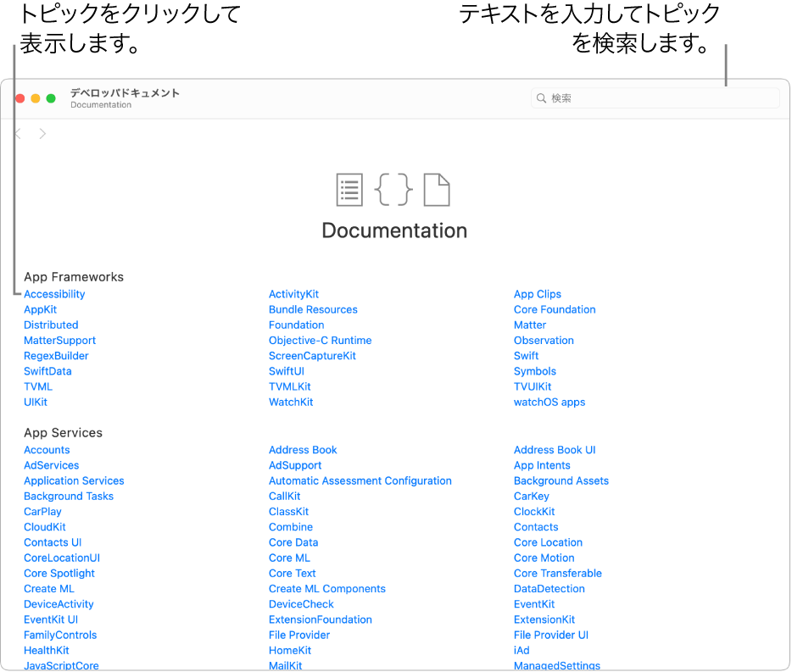792x672 pixels.
Task: Open watchOS apps
Action: [x=549, y=403]
